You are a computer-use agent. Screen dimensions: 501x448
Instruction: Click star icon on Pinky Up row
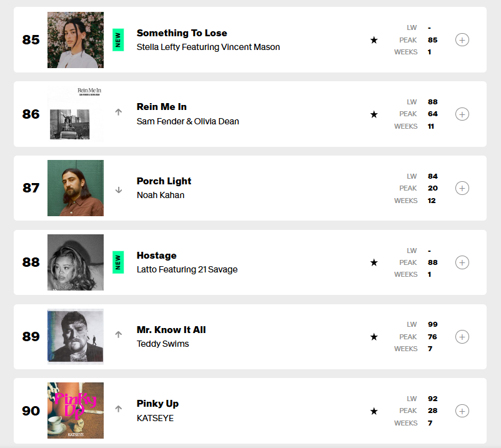click(374, 411)
